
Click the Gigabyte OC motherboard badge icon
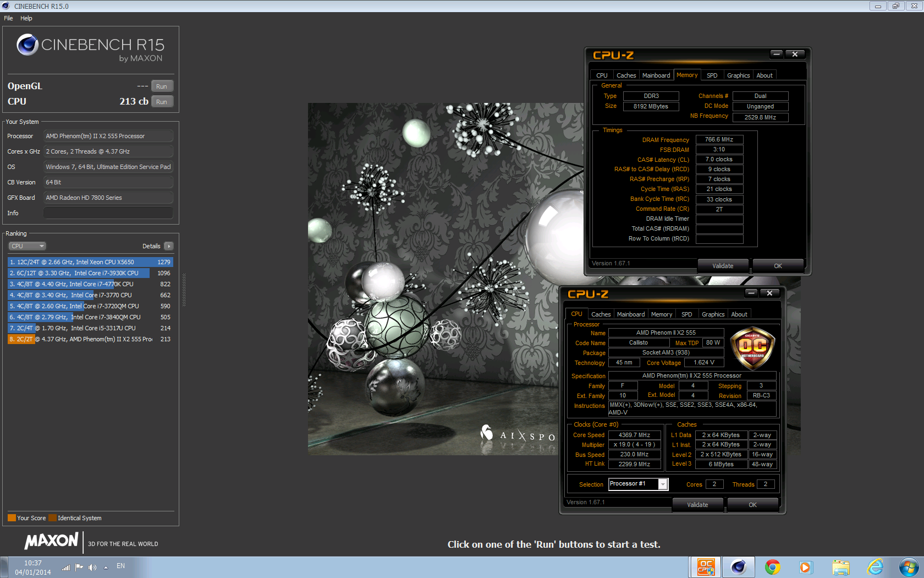752,348
